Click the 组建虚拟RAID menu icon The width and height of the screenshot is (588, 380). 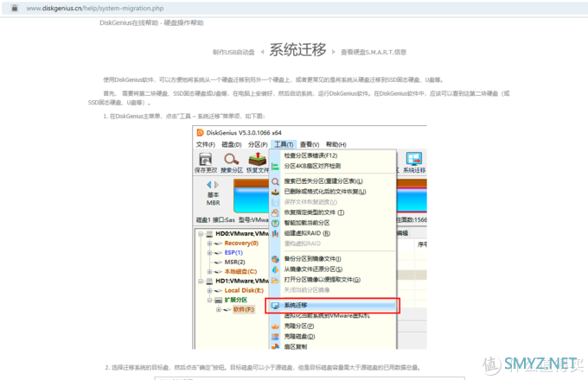[275, 233]
